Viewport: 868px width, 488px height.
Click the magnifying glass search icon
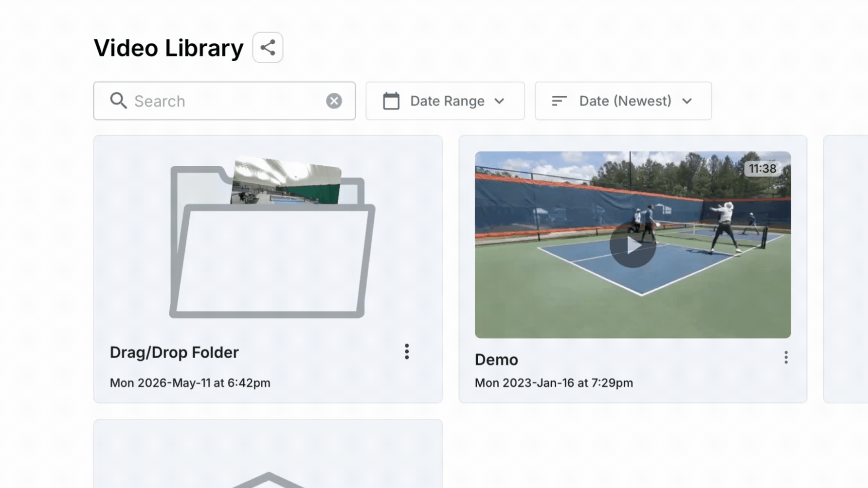pos(118,101)
